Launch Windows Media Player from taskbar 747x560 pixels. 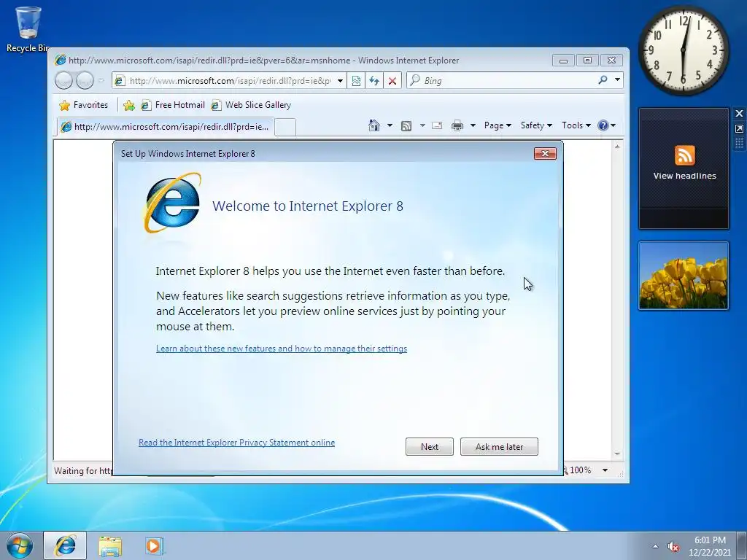coord(154,545)
